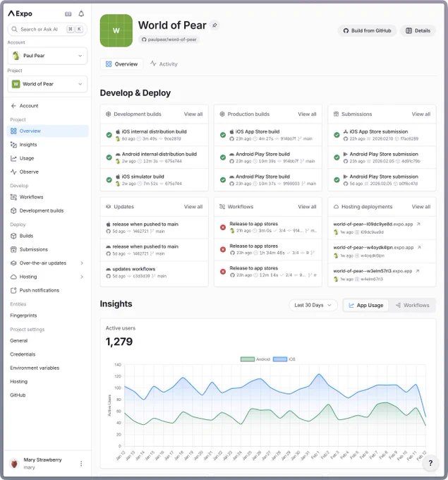Screen dimensions: 448x480
Task: Toggle the iOS legend series
Action: tap(284, 359)
